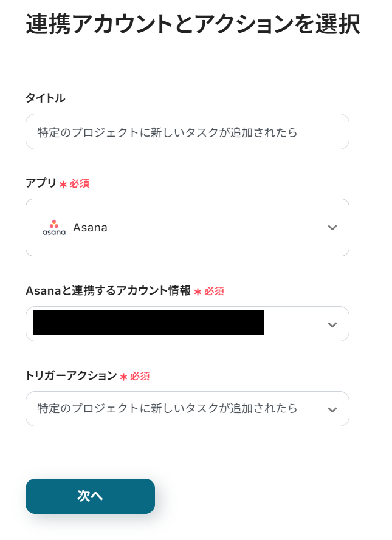Click the タイトル field label
392x540 pixels.
pos(45,98)
